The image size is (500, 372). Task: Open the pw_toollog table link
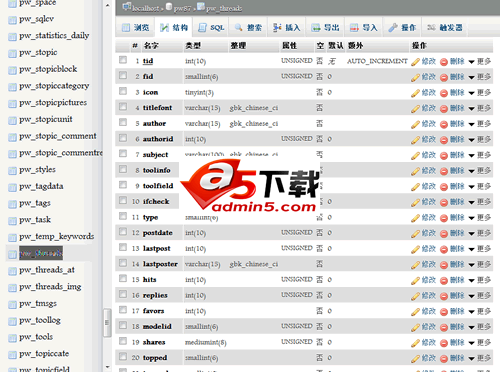point(40,320)
